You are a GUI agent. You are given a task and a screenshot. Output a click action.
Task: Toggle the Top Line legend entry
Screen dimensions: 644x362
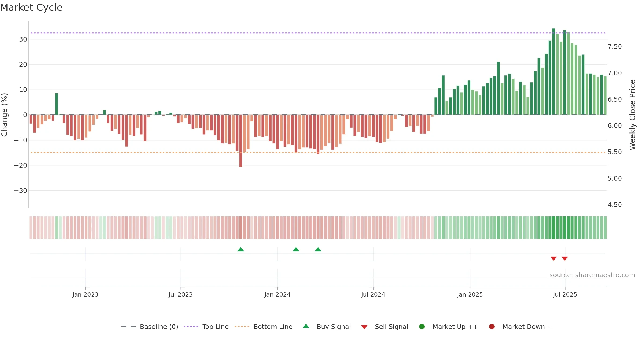(206, 327)
